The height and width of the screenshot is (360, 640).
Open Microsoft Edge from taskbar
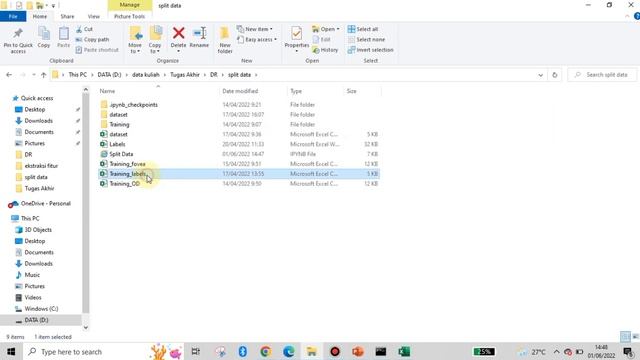tap(289, 351)
